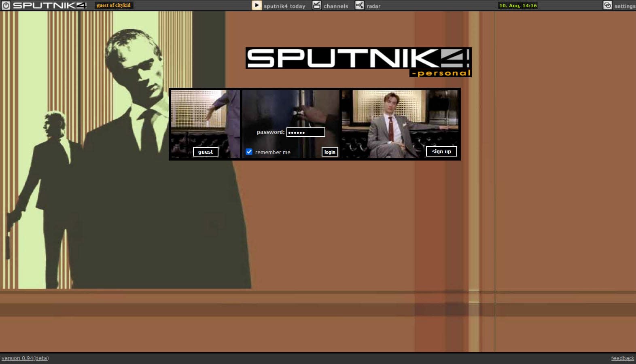Screen dimensions: 636x364
Task: Click the play icon for sputnik4 today
Action: click(257, 5)
